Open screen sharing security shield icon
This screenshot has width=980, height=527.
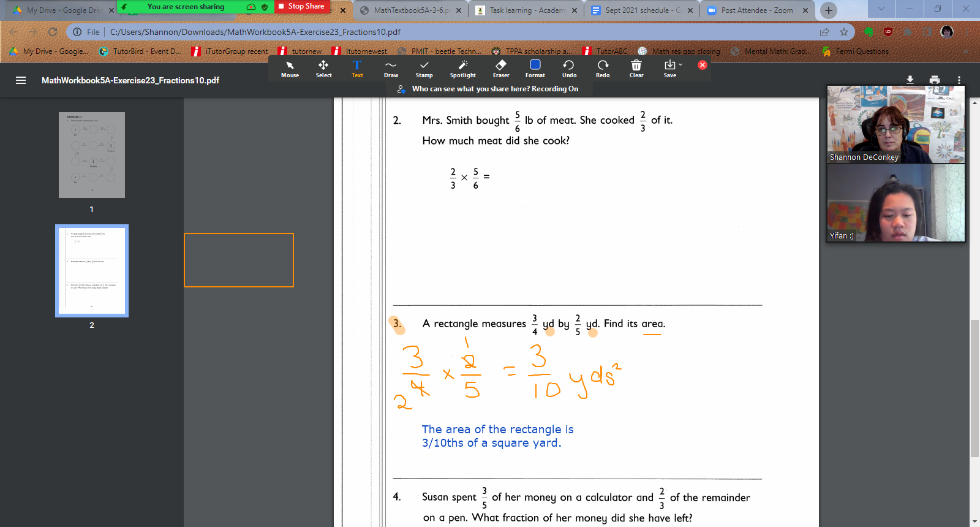click(x=265, y=7)
